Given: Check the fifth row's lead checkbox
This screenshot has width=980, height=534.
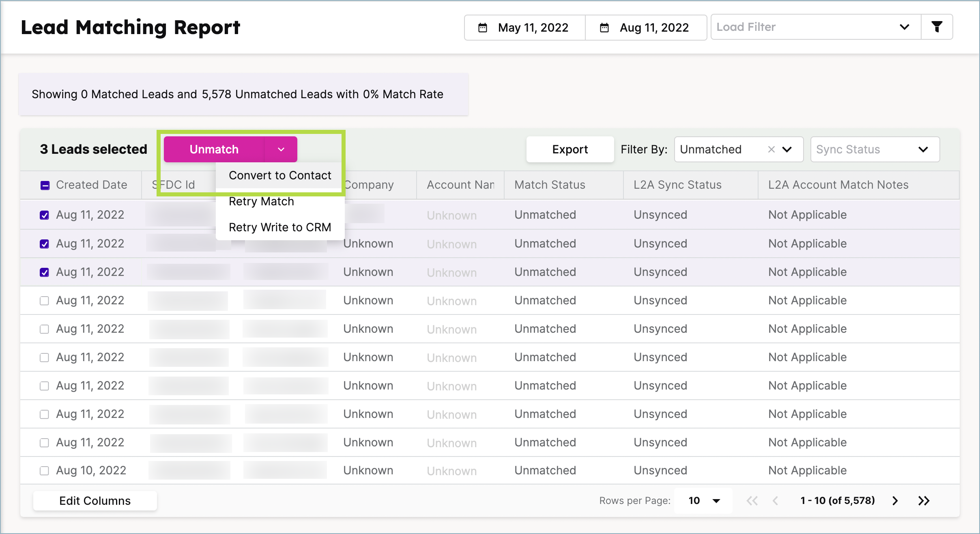Looking at the screenshot, I should 44,329.
